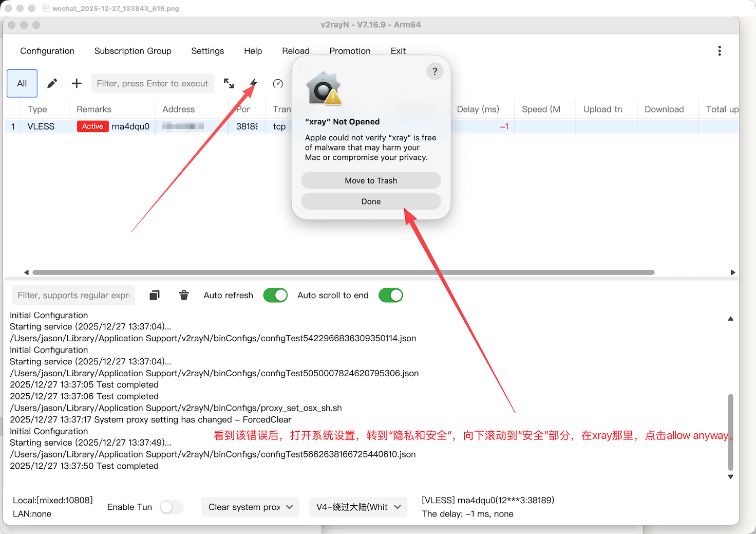Image resolution: width=756 pixels, height=534 pixels.
Task: Click the blurred server address cell
Action: pos(183,126)
